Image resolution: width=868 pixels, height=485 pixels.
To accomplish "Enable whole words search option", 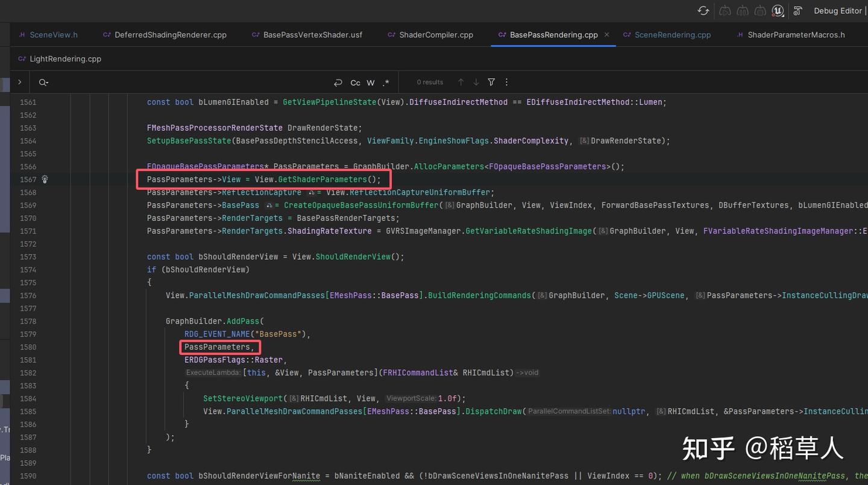I will [370, 82].
